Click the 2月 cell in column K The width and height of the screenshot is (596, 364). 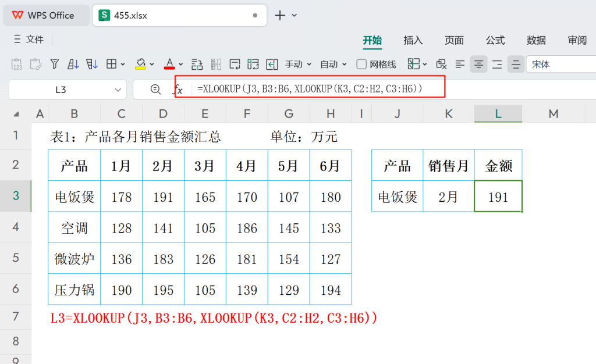pyautogui.click(x=449, y=196)
